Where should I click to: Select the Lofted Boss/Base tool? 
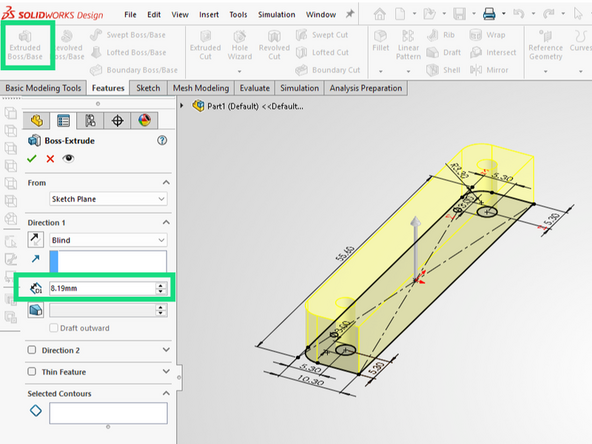(128, 52)
